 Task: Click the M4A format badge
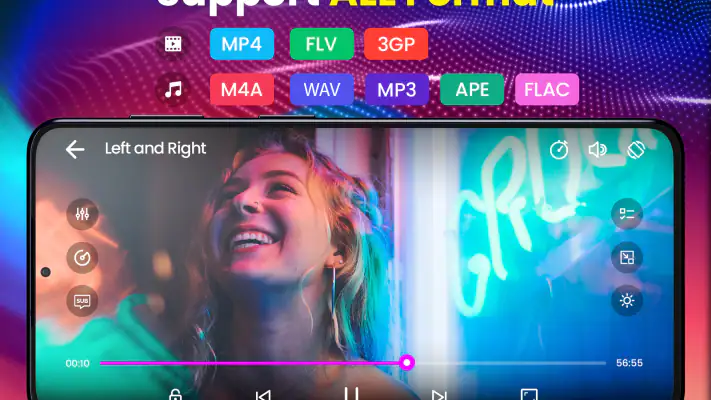pyautogui.click(x=242, y=89)
